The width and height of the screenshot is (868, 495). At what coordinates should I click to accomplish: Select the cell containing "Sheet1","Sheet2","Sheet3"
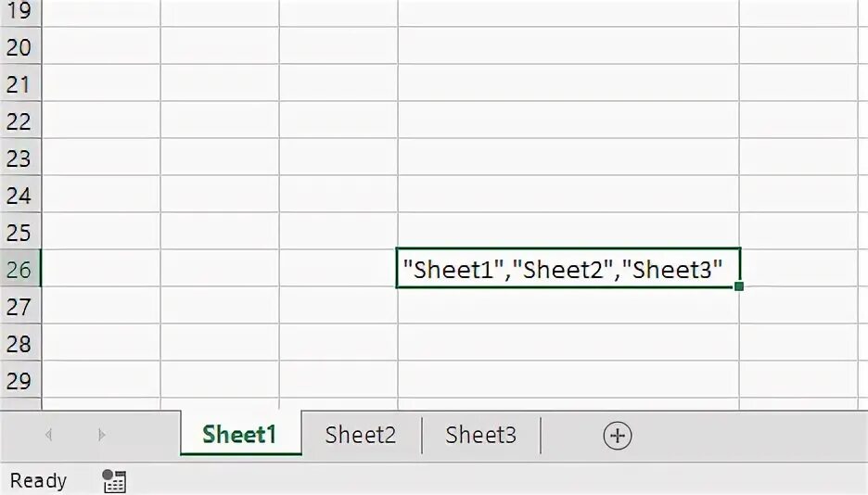tap(568, 269)
